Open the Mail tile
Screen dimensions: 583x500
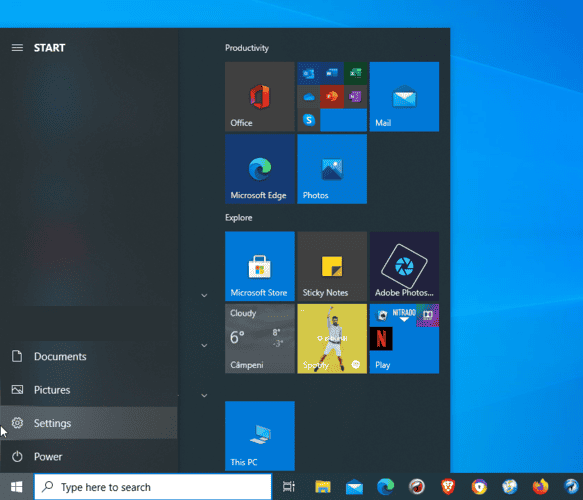(404, 97)
